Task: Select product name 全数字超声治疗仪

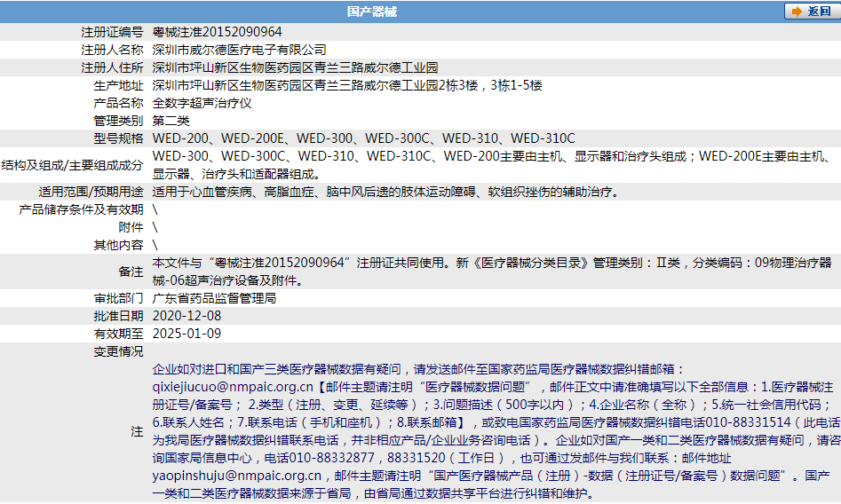Action: [202, 103]
